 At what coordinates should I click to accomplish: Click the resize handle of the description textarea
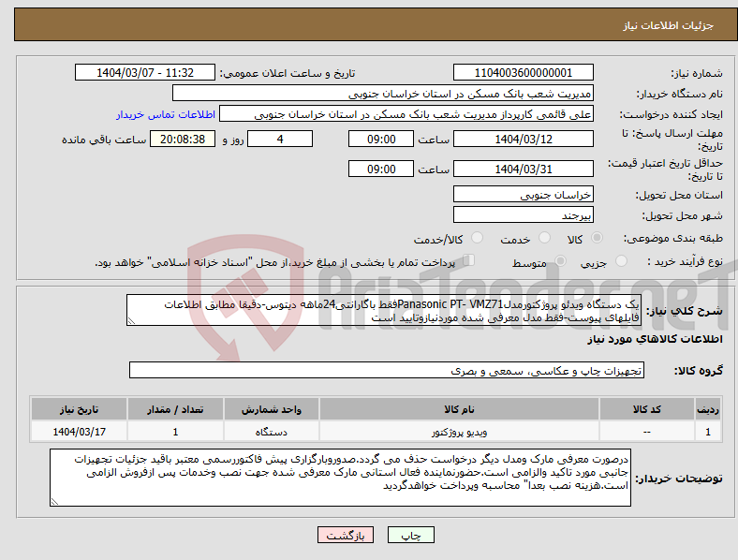coord(131,321)
